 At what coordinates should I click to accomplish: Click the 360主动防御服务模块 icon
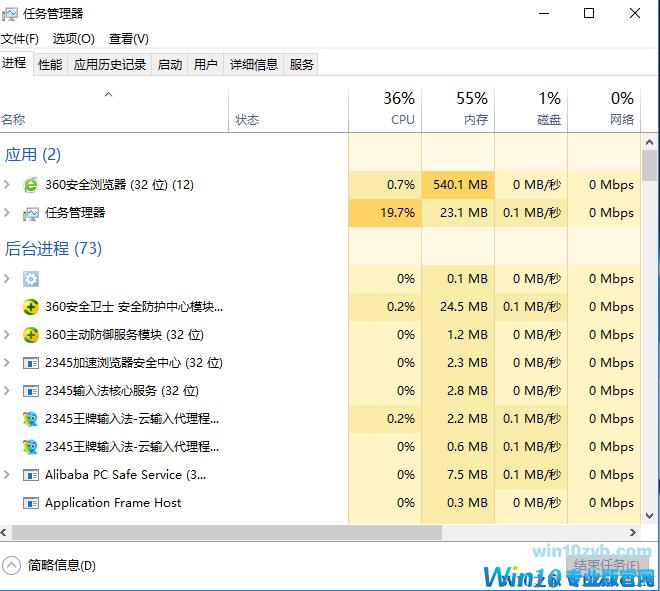pyautogui.click(x=31, y=335)
